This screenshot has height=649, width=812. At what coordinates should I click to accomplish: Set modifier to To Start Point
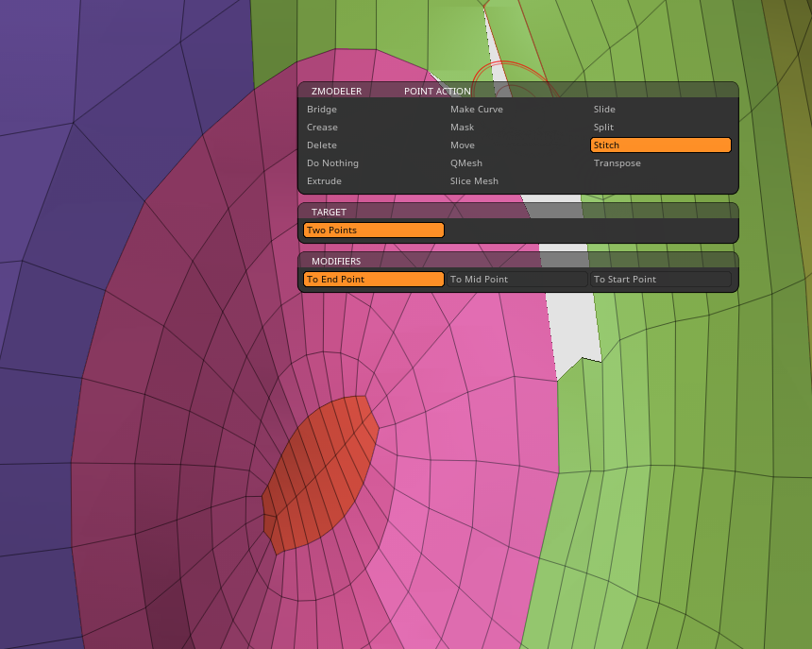pyautogui.click(x=660, y=280)
